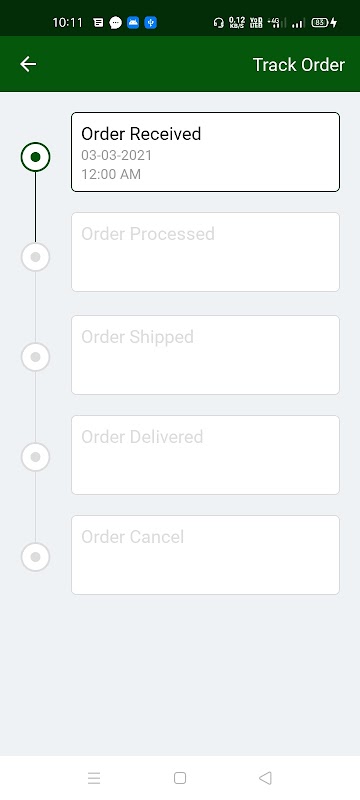The width and height of the screenshot is (360, 800).
Task: Open the Order Delivered card
Action: click(x=205, y=455)
